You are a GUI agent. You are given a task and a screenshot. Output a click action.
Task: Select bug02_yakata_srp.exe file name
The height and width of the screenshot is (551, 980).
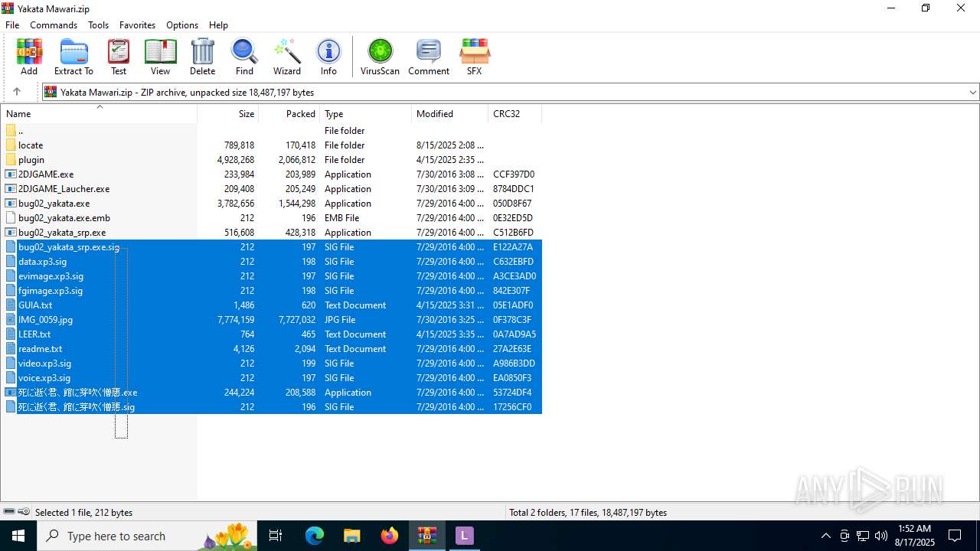pos(62,233)
